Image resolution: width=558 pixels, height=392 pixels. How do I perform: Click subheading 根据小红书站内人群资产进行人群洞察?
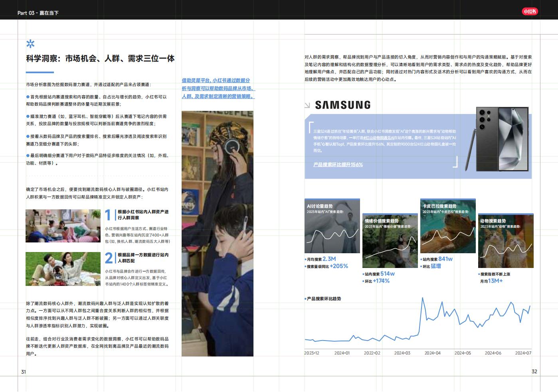(x=143, y=215)
